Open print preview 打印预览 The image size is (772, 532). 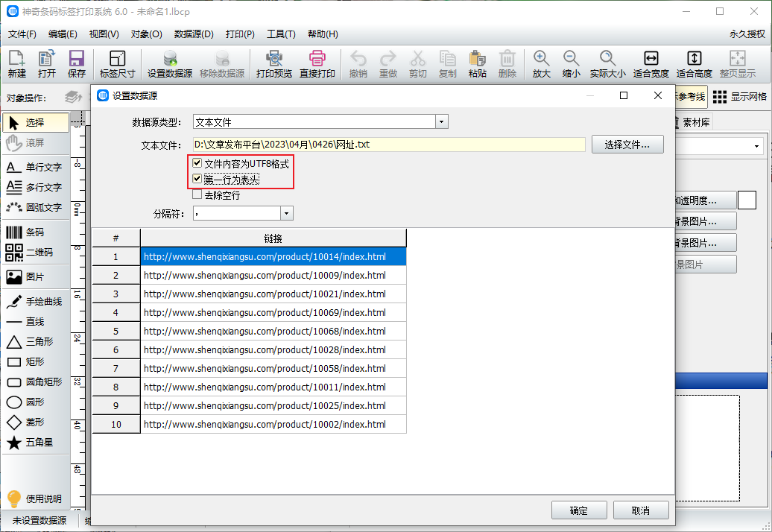[x=273, y=64]
